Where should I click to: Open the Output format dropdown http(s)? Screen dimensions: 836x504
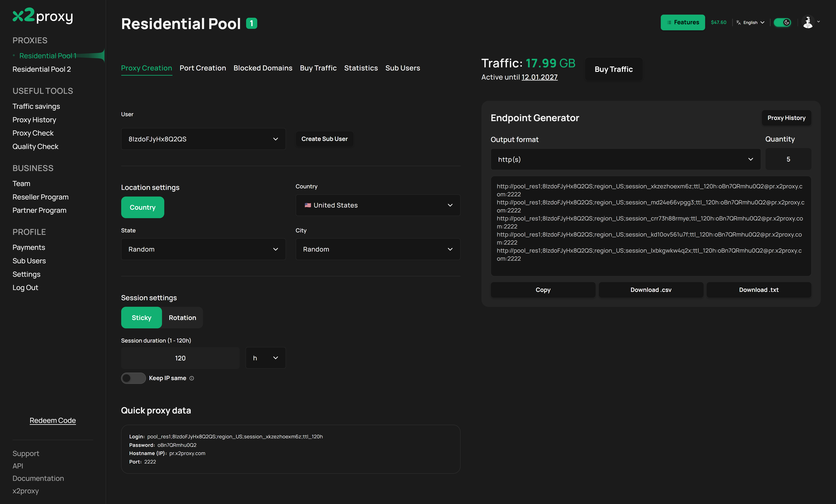point(625,159)
